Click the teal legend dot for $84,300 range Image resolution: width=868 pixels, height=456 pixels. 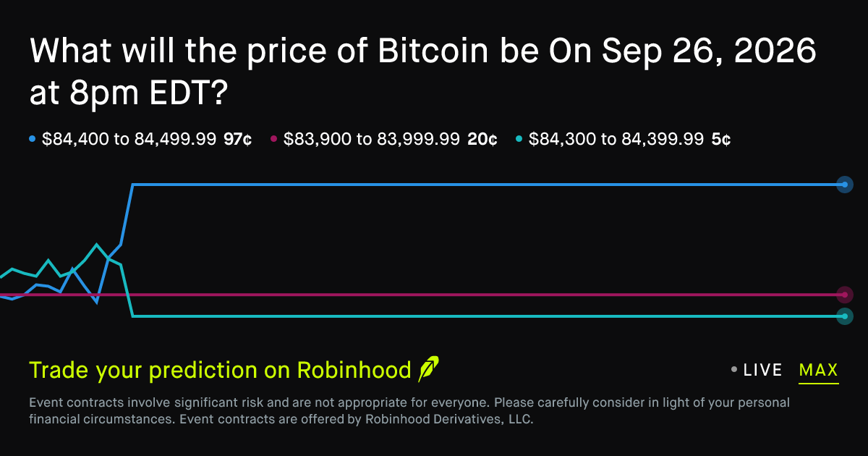tap(519, 139)
